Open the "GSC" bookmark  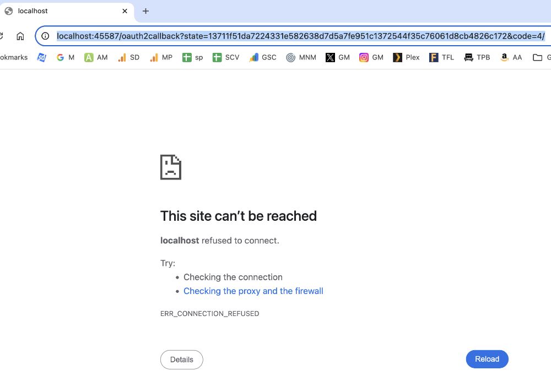click(262, 57)
